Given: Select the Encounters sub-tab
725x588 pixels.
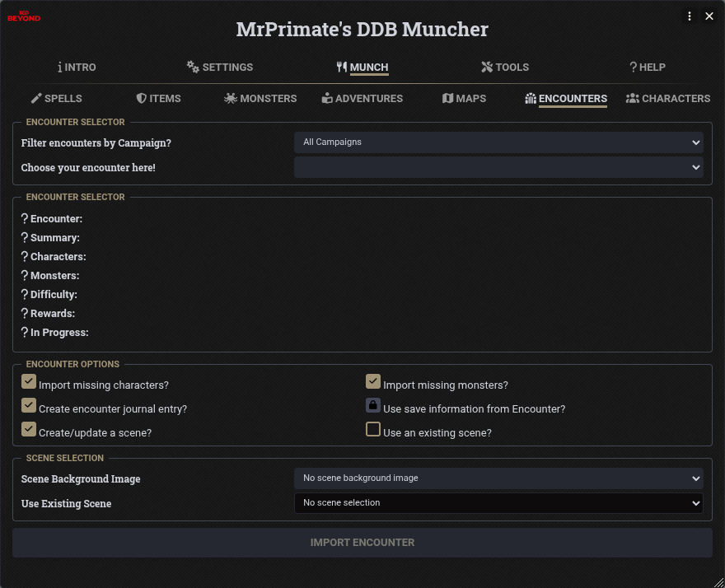Looking at the screenshot, I should pos(566,99).
